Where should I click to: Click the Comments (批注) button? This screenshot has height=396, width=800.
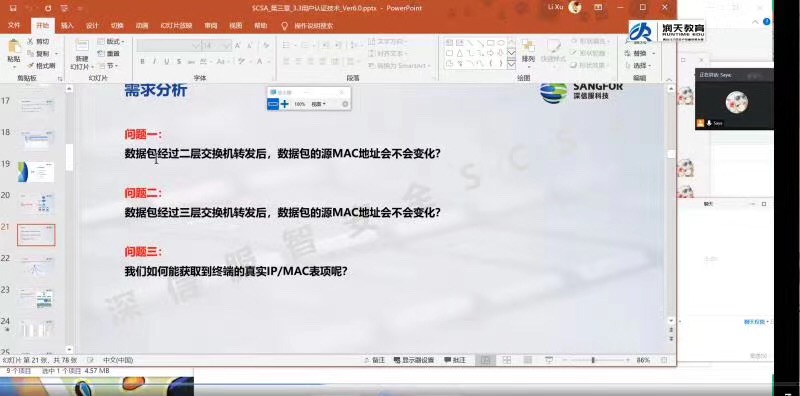point(455,360)
